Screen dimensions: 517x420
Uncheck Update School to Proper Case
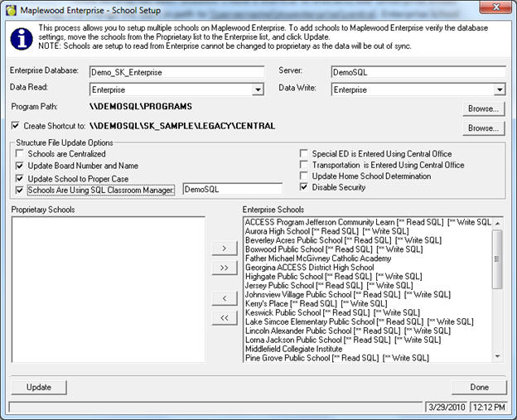coord(20,178)
